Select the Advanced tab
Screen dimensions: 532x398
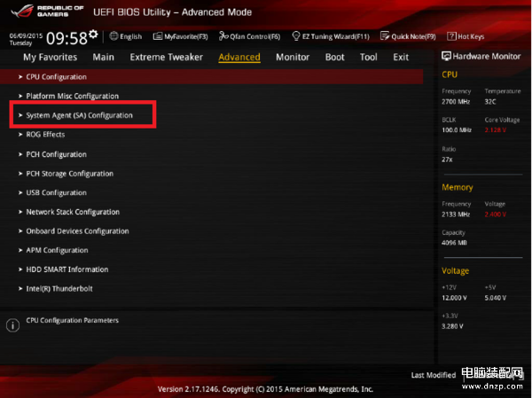tap(239, 57)
